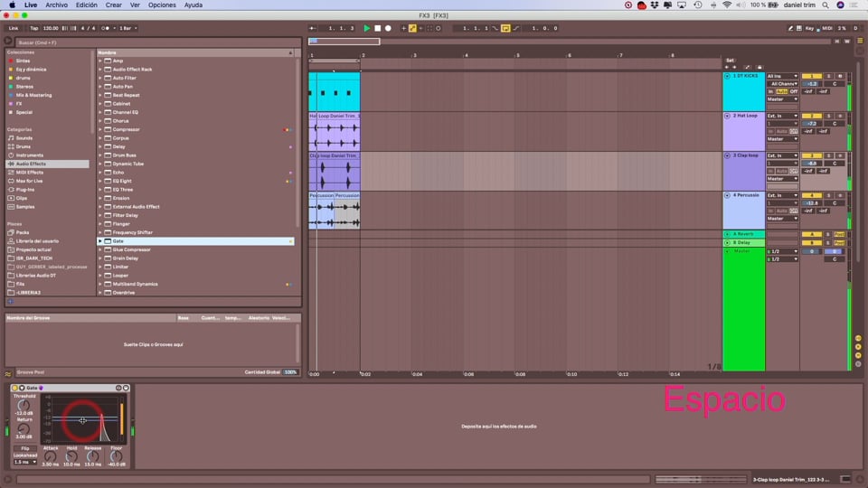Click the Wi-Fi menu bar icon
Screen dimensions: 868x488
click(727, 5)
